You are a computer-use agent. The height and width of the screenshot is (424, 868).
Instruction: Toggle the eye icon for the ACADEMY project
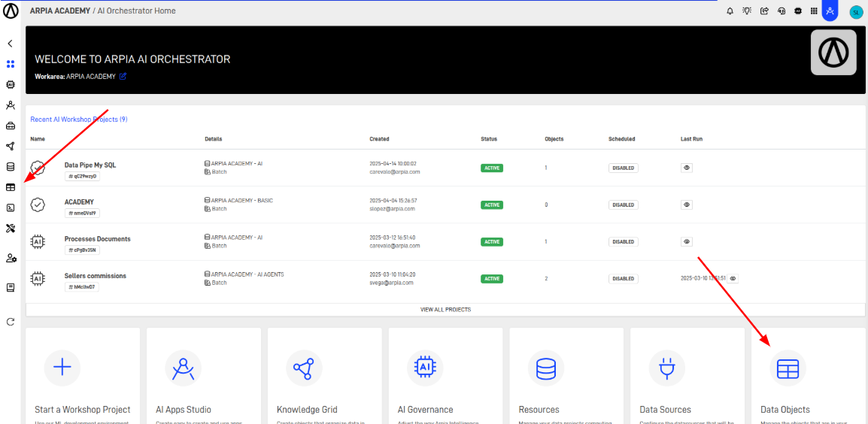coord(687,204)
